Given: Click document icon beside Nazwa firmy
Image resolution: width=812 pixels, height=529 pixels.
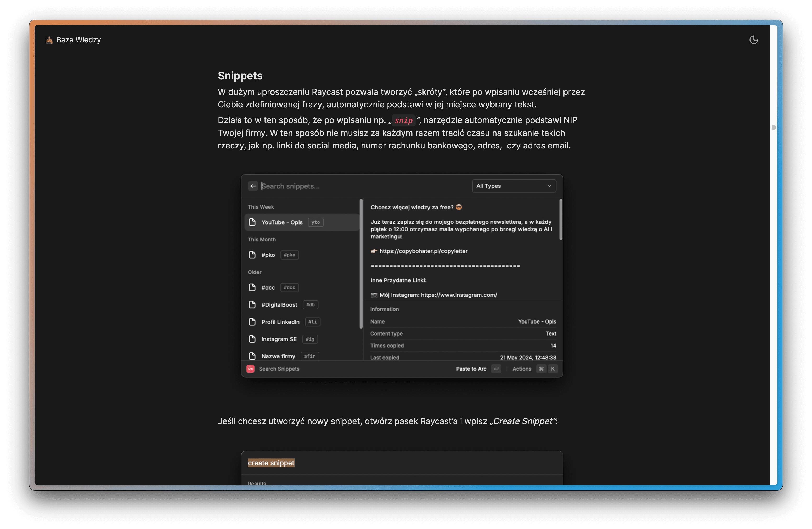Looking at the screenshot, I should click(252, 356).
